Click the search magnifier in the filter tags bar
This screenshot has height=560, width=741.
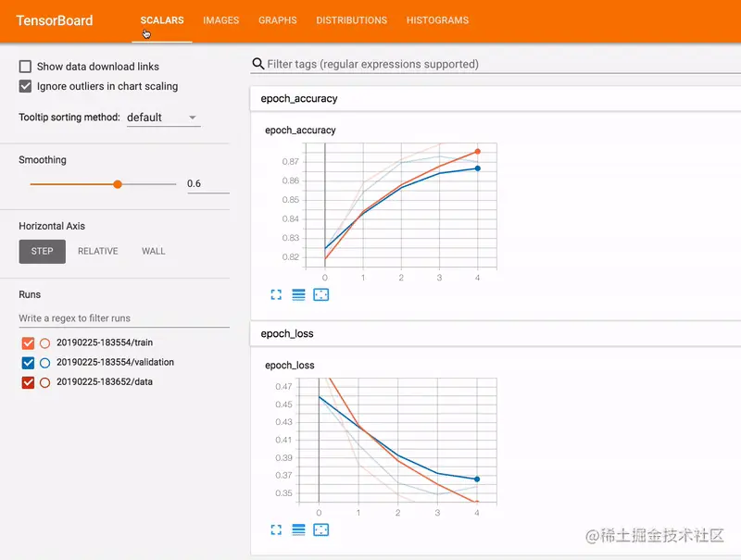click(257, 63)
